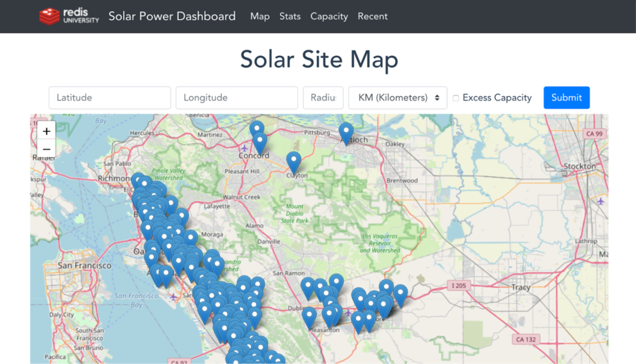Click the Redis University logo
This screenshot has height=364, width=636.
pos(69,16)
